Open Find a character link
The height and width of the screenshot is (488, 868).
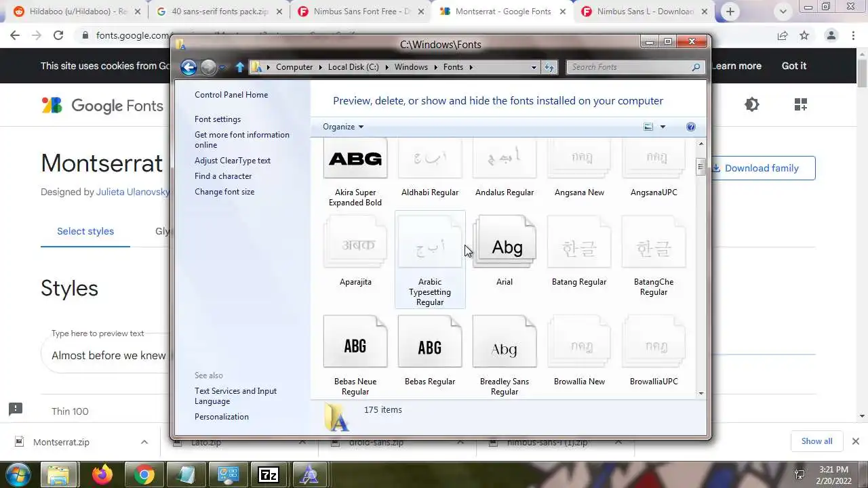point(223,176)
